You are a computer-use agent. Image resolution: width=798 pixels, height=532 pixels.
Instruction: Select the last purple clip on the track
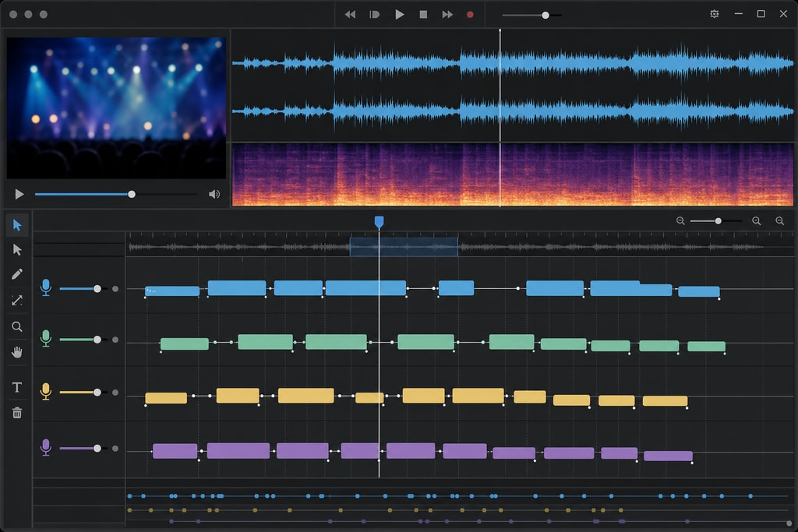(x=668, y=456)
